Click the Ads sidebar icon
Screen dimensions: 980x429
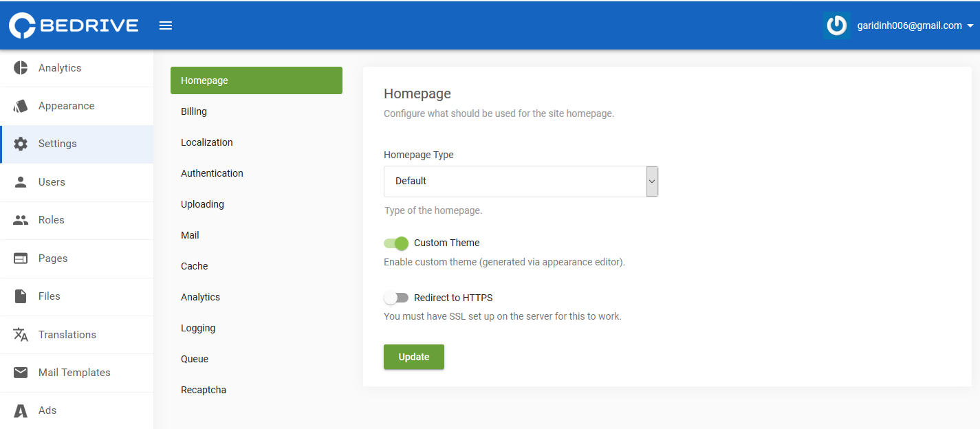pos(20,410)
